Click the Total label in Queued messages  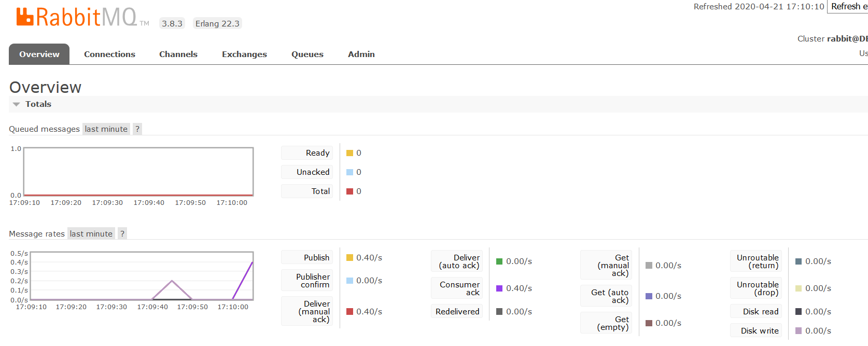[307, 191]
